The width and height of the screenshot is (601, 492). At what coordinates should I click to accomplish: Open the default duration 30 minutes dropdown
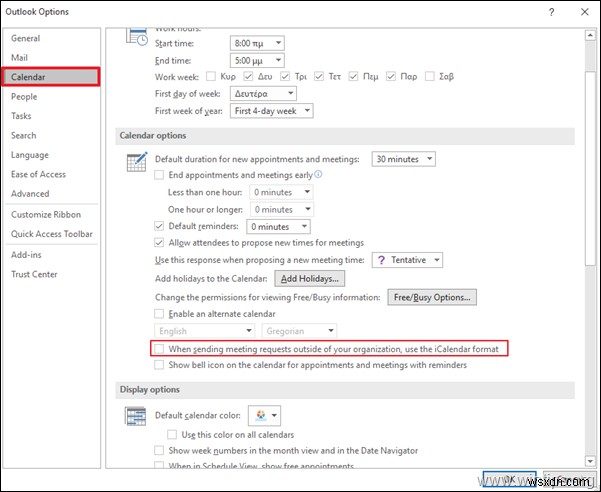point(404,159)
